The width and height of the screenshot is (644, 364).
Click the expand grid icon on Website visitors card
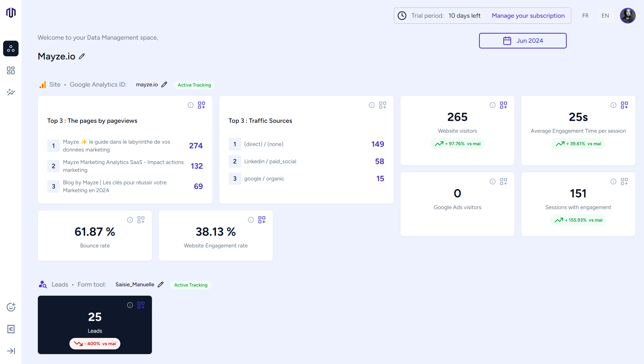[503, 105]
